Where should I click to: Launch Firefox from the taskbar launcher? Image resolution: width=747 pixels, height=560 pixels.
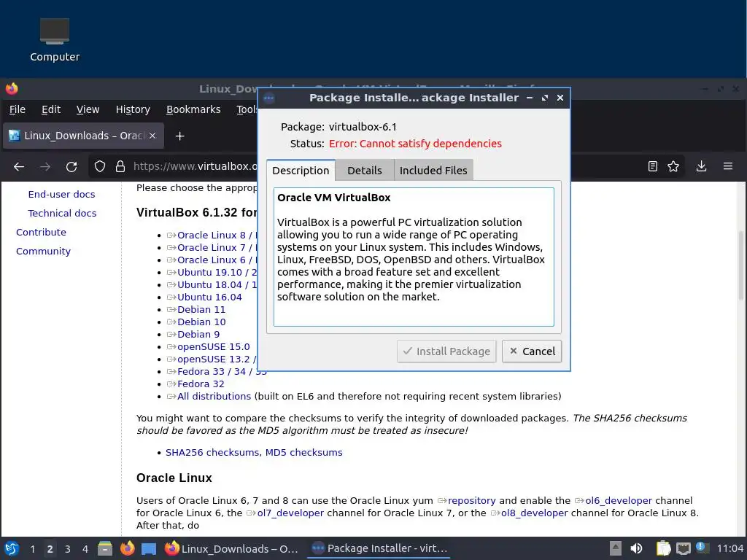pyautogui.click(x=127, y=548)
